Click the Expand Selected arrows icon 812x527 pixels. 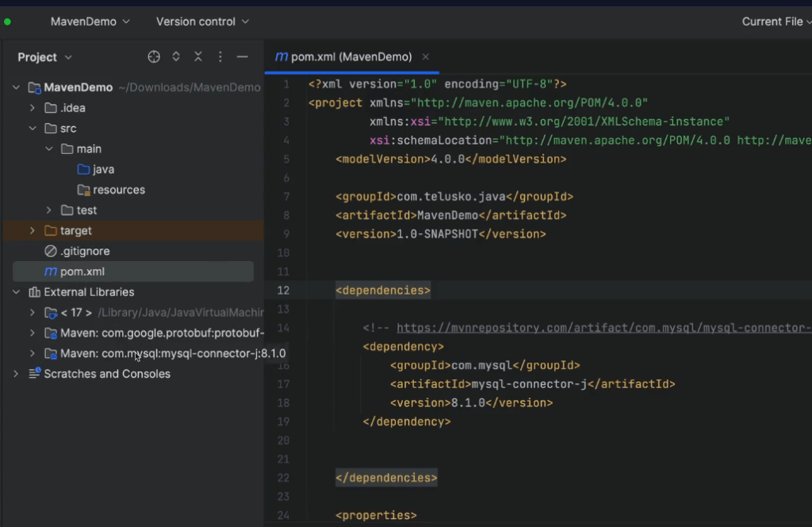[x=176, y=57]
